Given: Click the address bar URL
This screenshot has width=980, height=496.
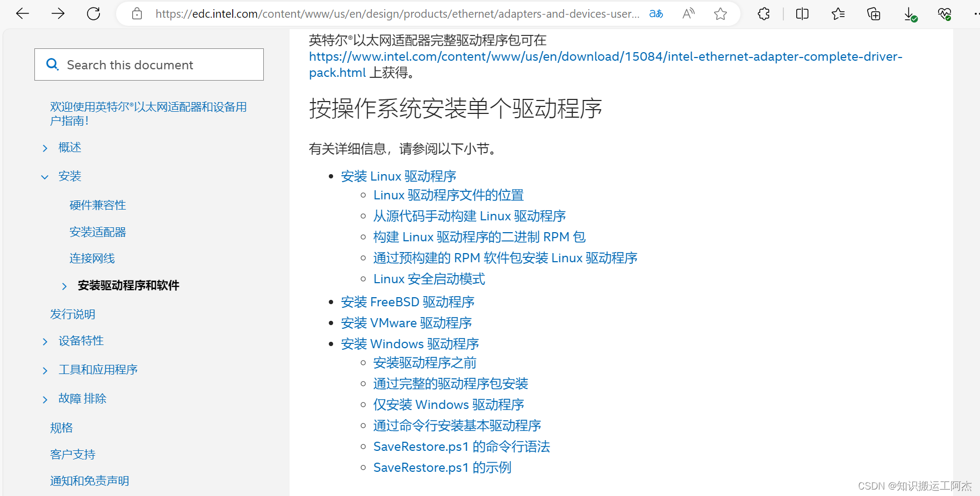Looking at the screenshot, I should [x=397, y=13].
